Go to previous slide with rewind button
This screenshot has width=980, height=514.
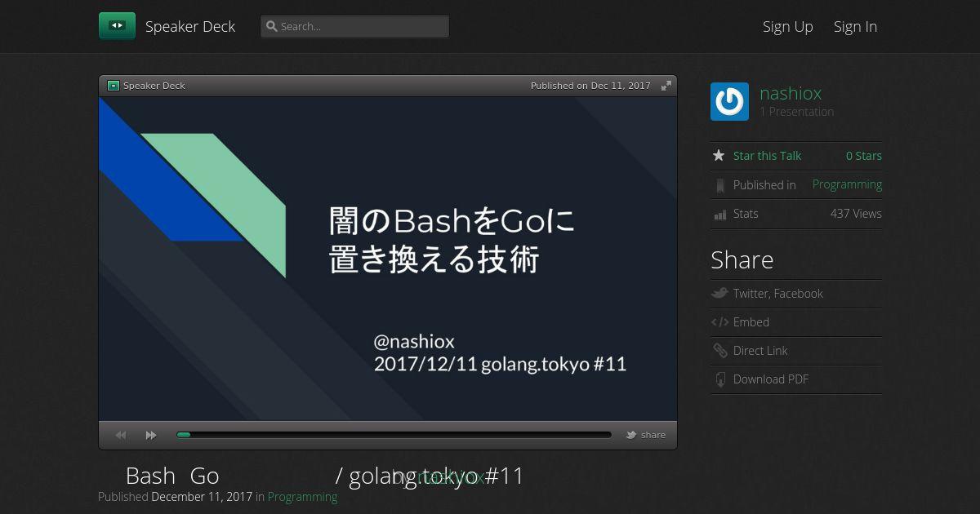pos(121,435)
